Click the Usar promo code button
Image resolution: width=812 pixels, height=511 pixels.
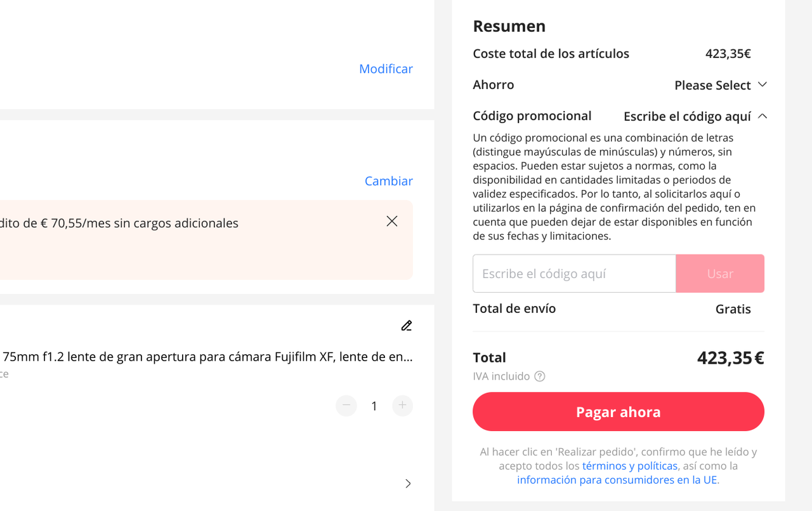(x=720, y=274)
